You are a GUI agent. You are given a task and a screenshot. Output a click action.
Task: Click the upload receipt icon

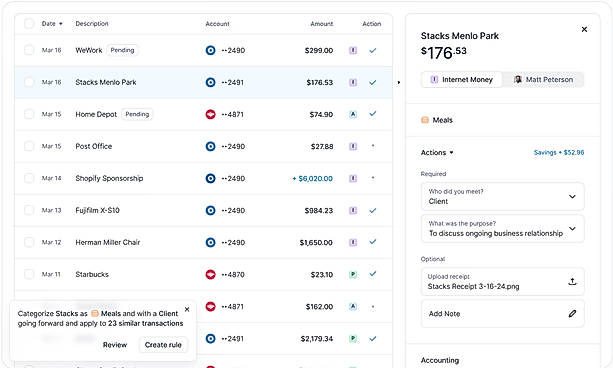[x=572, y=282]
